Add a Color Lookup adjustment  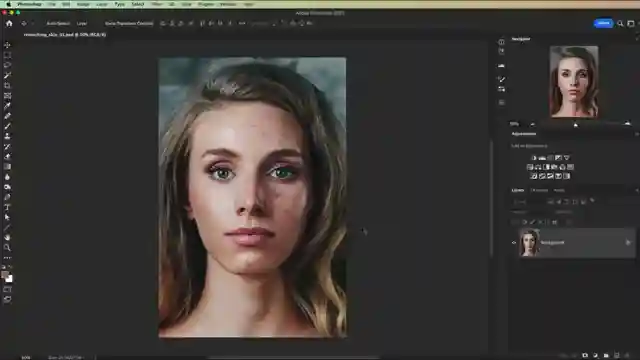coord(571,167)
